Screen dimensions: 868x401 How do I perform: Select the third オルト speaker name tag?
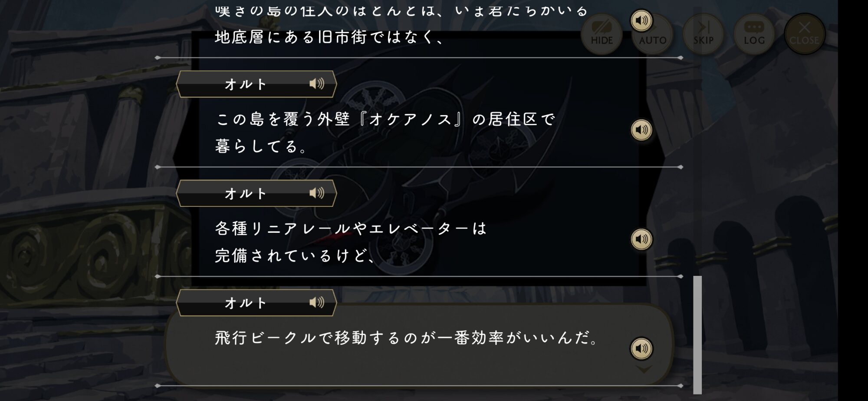[x=246, y=302]
